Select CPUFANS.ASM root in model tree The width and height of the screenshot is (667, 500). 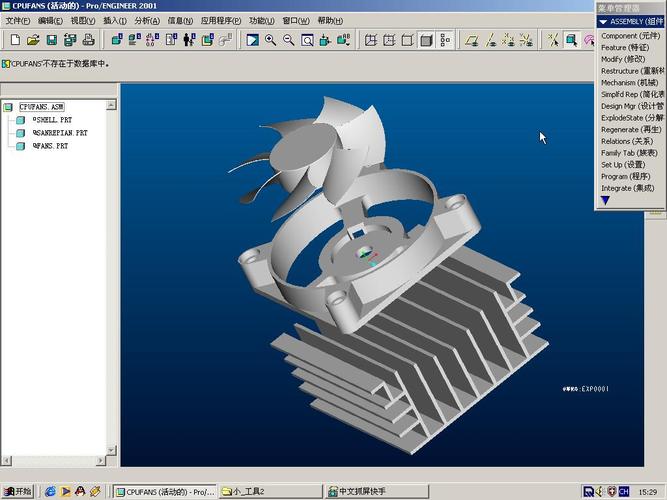tap(42, 107)
